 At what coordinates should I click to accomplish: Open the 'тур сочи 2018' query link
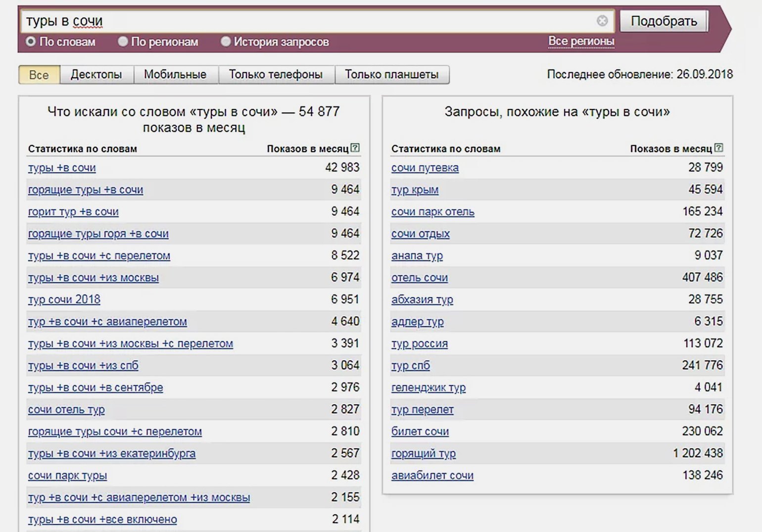pos(64,300)
